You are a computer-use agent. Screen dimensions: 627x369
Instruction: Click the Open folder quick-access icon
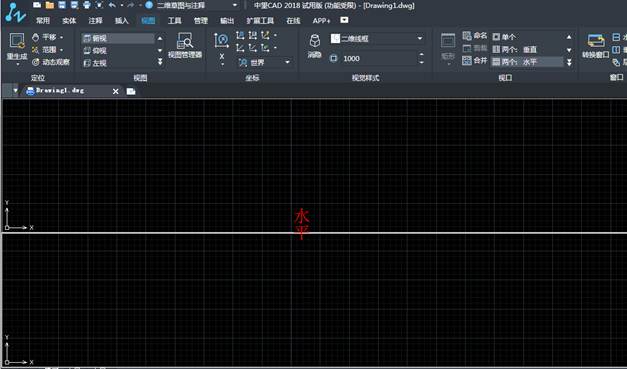pos(50,5)
